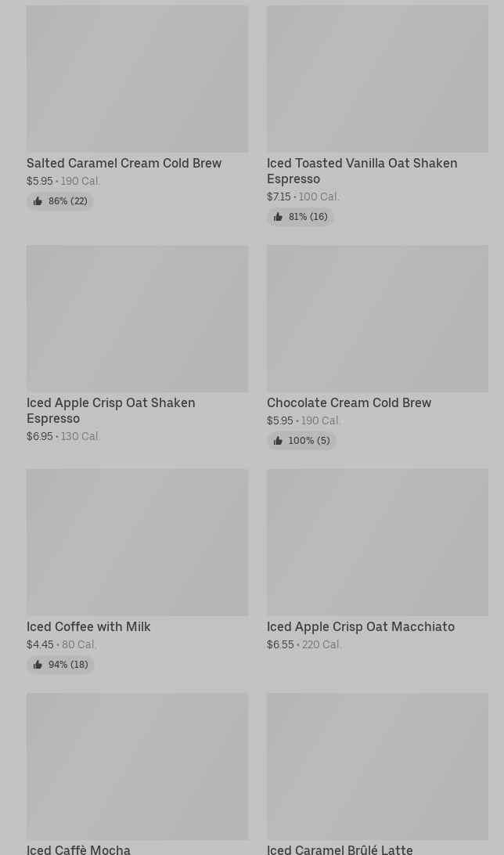Click Iced Coffee with Milk image

pyautogui.click(x=137, y=542)
